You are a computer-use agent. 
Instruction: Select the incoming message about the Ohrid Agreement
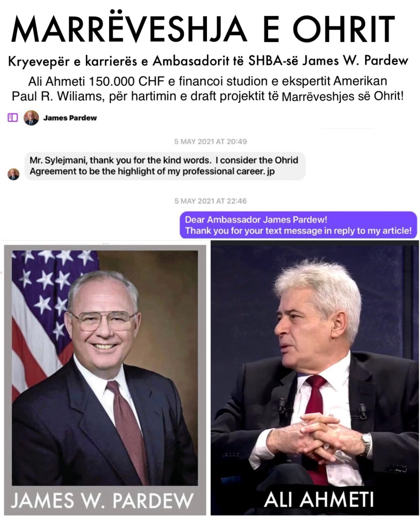click(165, 166)
